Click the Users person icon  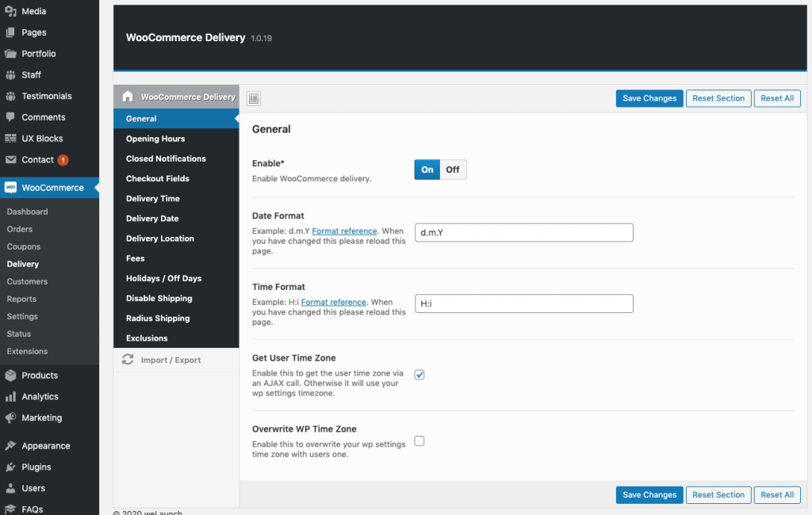click(x=10, y=488)
